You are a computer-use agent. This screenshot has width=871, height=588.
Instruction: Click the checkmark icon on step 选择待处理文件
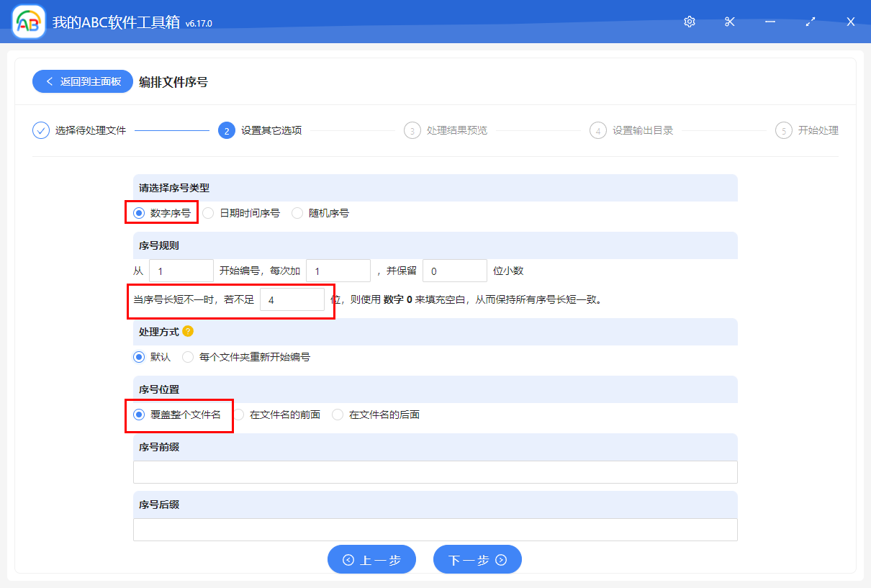[40, 130]
